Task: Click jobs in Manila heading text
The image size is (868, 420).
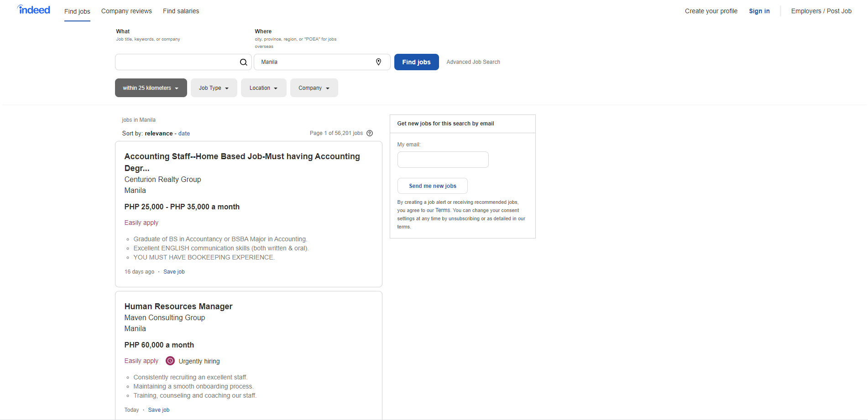Action: tap(139, 120)
